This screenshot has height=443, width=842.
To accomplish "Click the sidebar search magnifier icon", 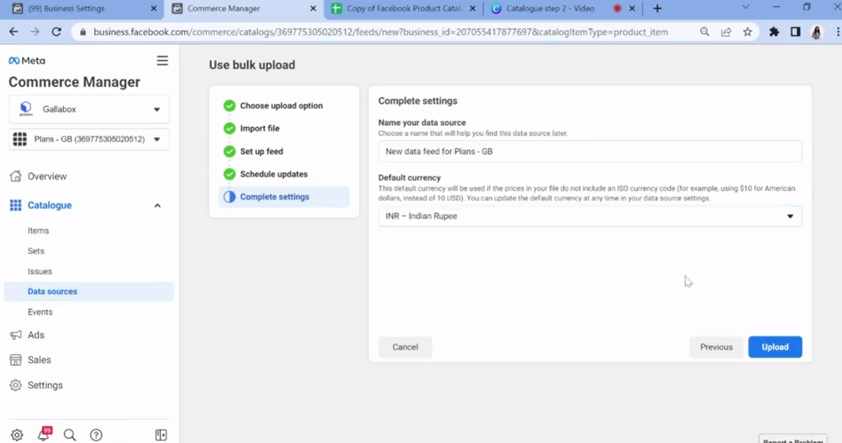I will [x=70, y=435].
